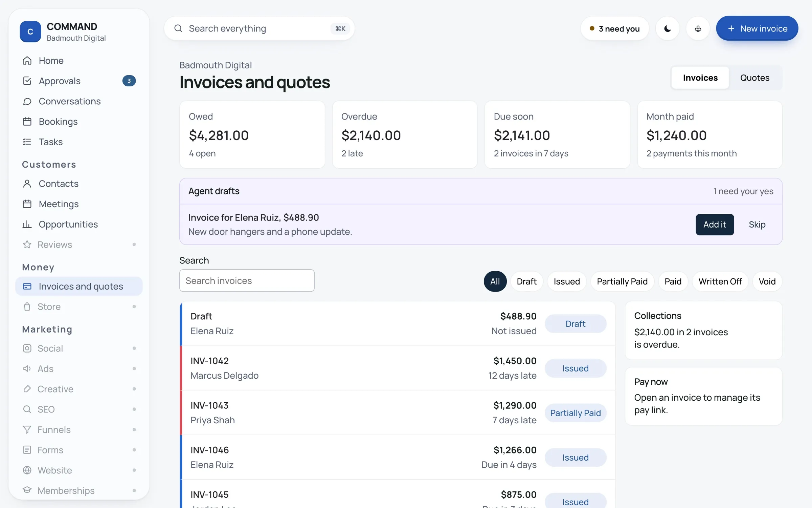This screenshot has width=812, height=508.
Task: Switch to the Quotes tab
Action: click(755, 78)
